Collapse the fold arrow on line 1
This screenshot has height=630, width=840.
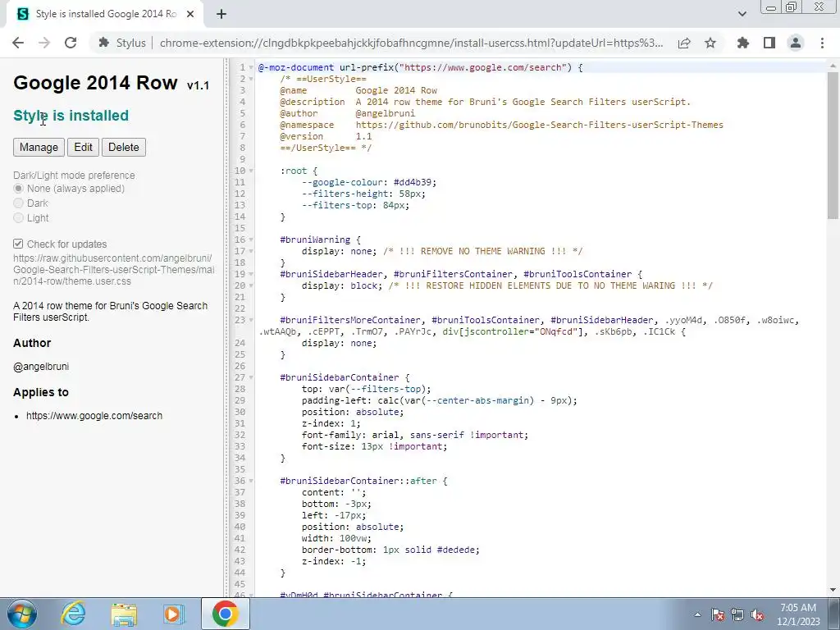click(x=251, y=67)
